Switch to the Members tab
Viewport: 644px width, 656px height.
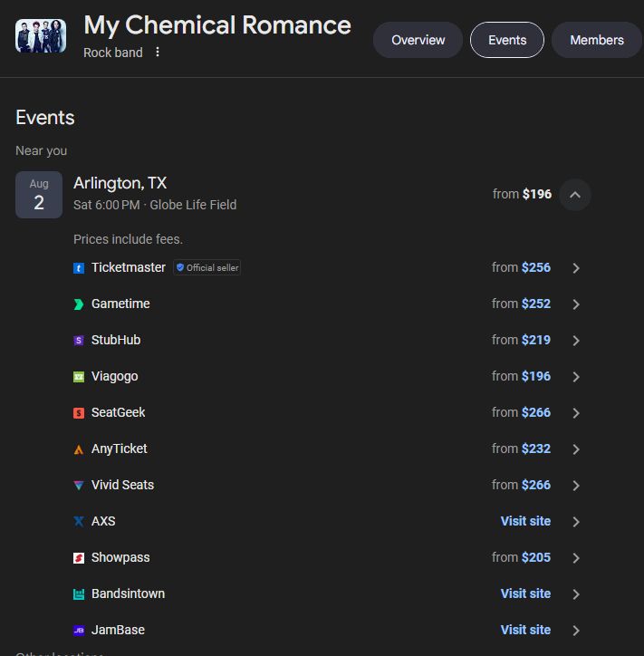[597, 40]
